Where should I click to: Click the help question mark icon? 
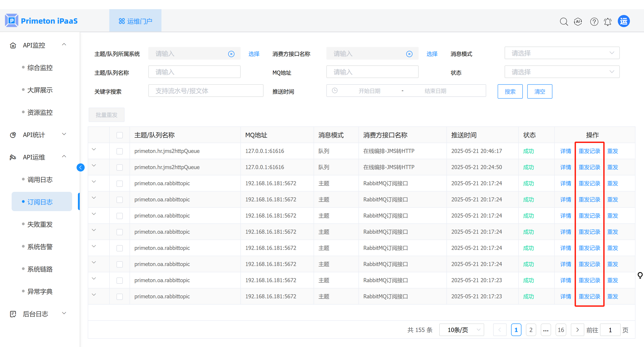(x=594, y=21)
